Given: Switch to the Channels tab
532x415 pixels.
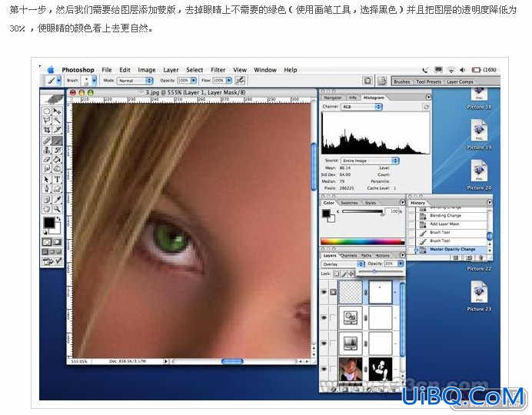Looking at the screenshot, I should 348,255.
